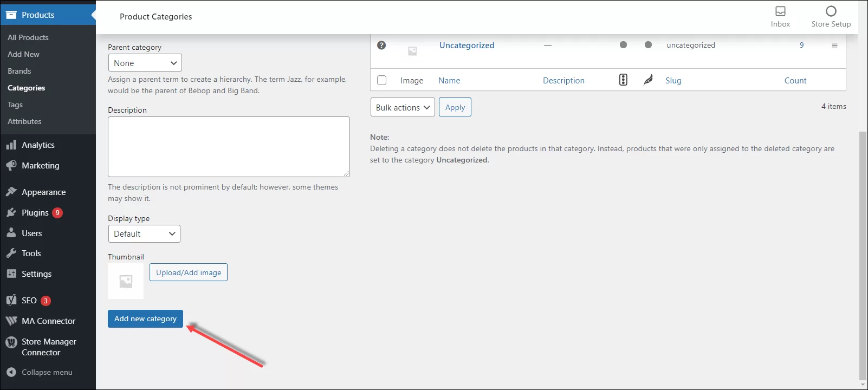Open Store Setup circle icon
This screenshot has height=390, width=868.
pos(831,11)
